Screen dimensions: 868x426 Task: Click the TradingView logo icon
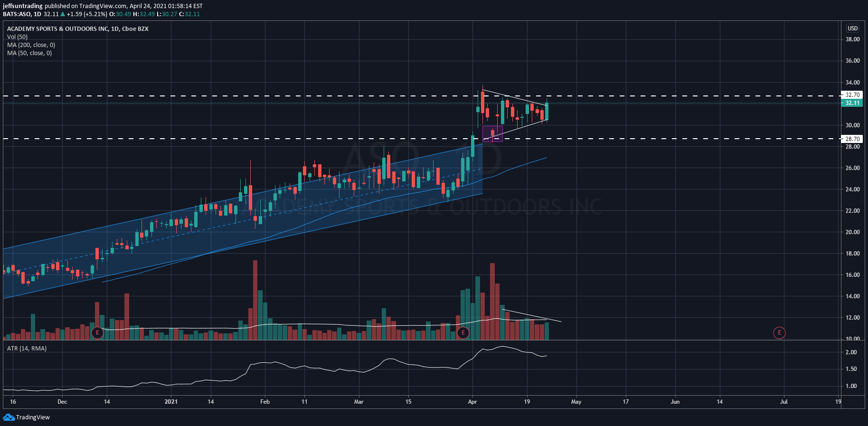point(9,417)
